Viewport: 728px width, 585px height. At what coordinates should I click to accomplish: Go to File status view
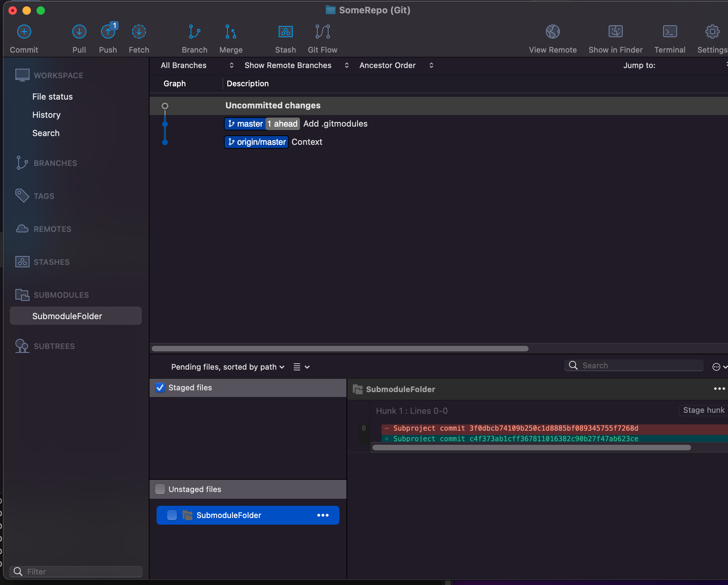(x=52, y=97)
